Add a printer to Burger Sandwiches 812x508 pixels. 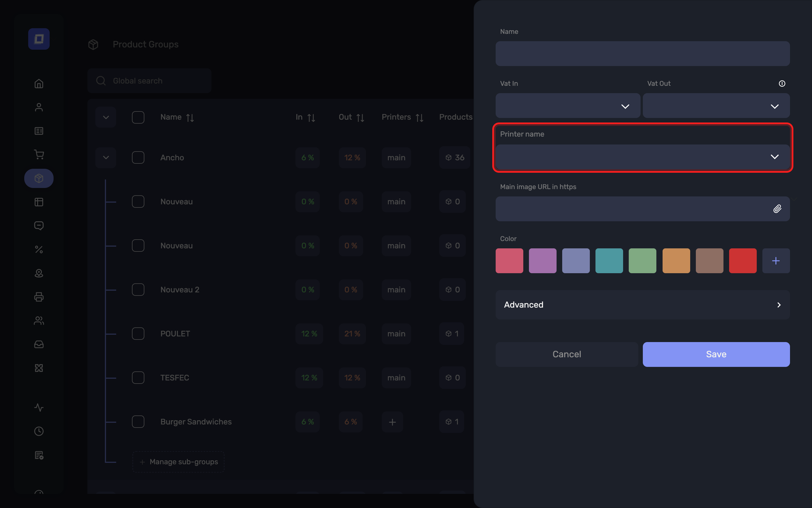point(392,422)
